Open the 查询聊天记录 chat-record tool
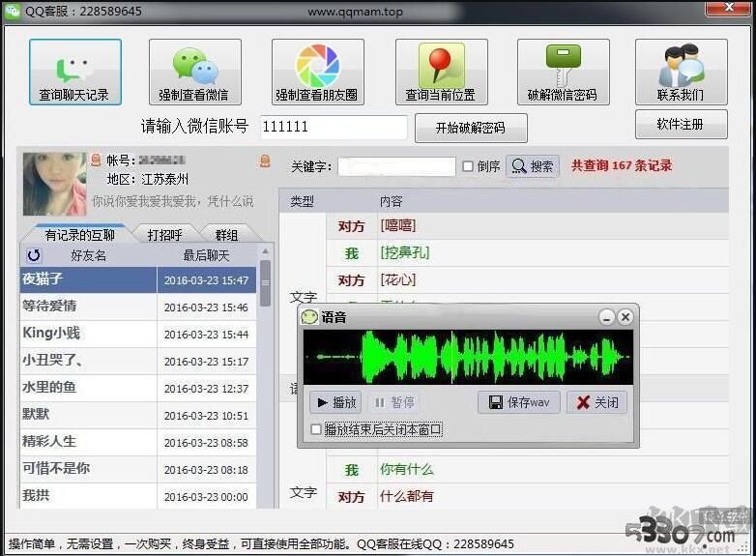The width and height of the screenshot is (756, 556). (x=75, y=72)
